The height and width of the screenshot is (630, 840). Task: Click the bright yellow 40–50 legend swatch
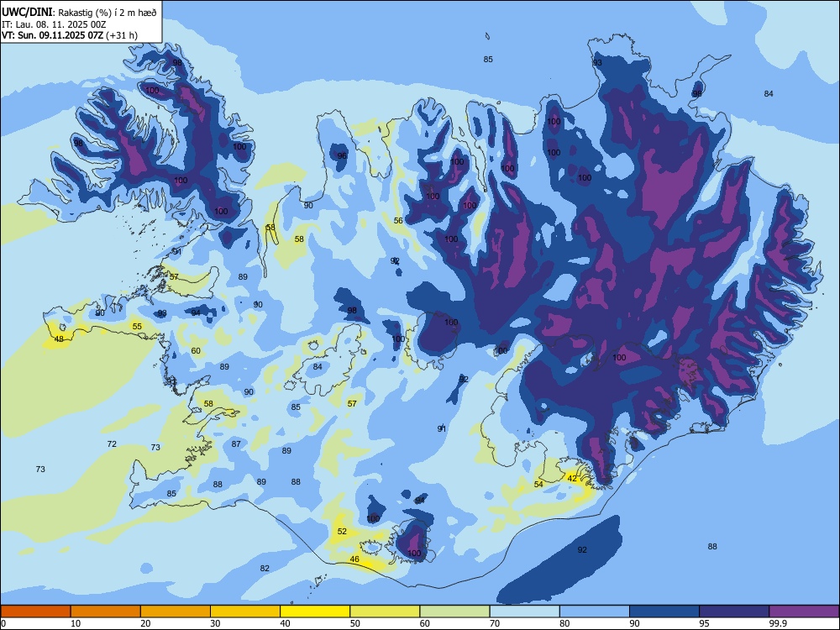point(315,612)
